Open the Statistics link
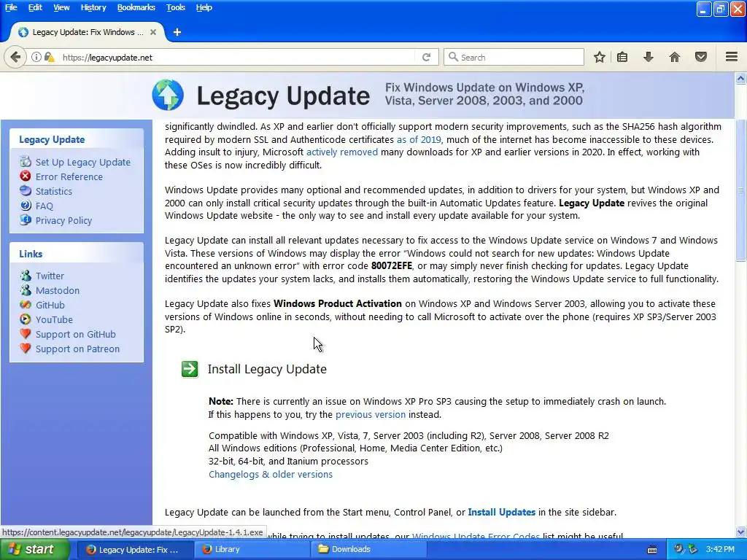 click(54, 192)
